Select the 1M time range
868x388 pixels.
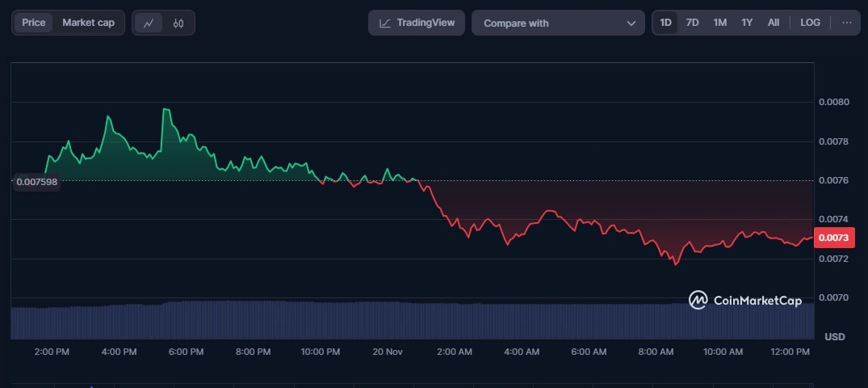[x=719, y=23]
